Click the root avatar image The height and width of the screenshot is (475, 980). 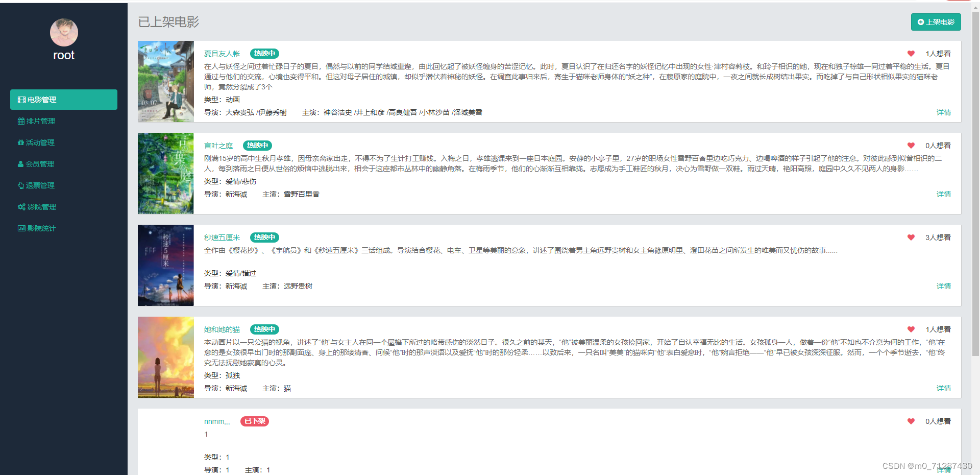(x=63, y=32)
